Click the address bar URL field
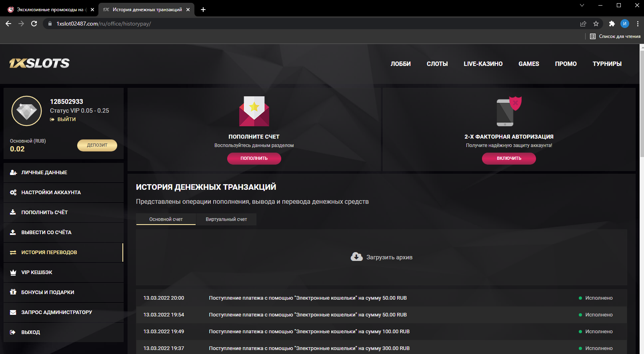 [x=280, y=24]
